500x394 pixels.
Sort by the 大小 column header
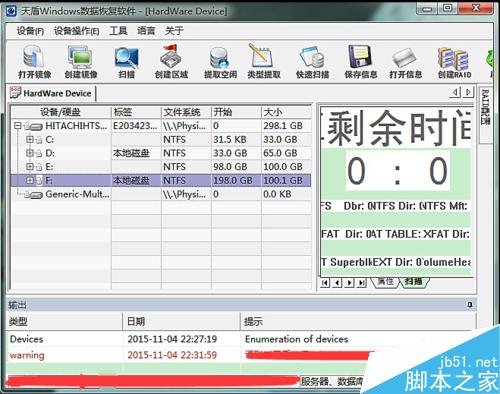coord(286,112)
